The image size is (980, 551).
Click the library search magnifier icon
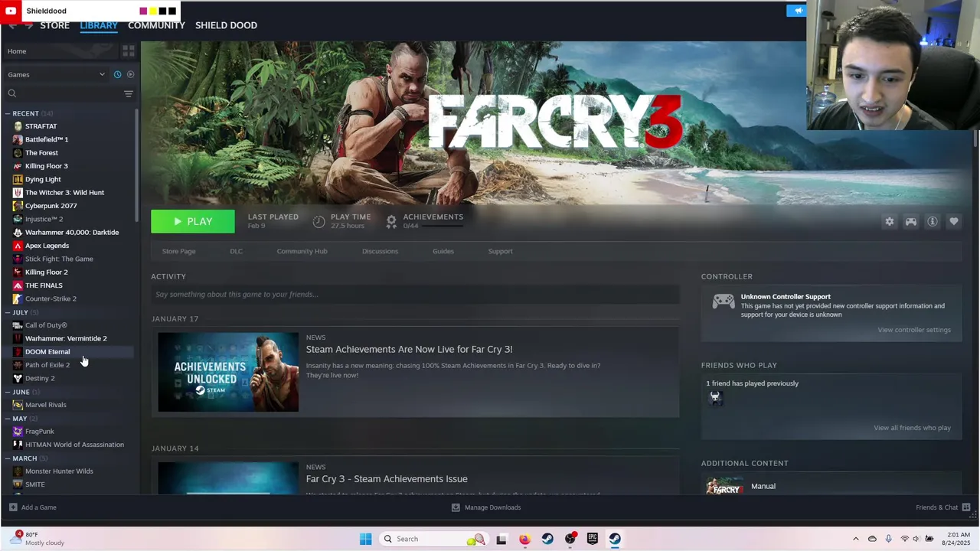[x=12, y=93]
